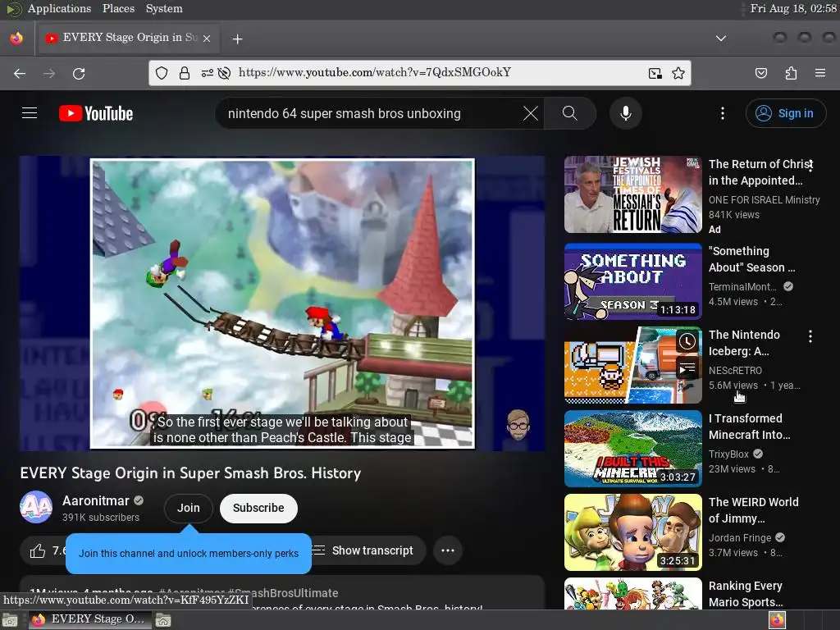Open The Return of Christ ad thumbnail
The height and width of the screenshot is (630, 840).
tap(632, 194)
